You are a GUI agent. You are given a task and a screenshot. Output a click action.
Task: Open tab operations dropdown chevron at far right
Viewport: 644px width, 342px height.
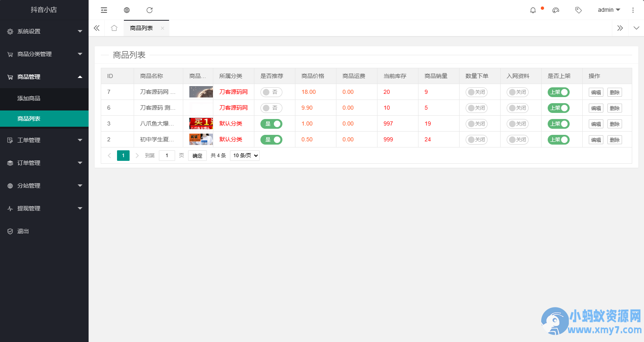pyautogui.click(x=636, y=28)
